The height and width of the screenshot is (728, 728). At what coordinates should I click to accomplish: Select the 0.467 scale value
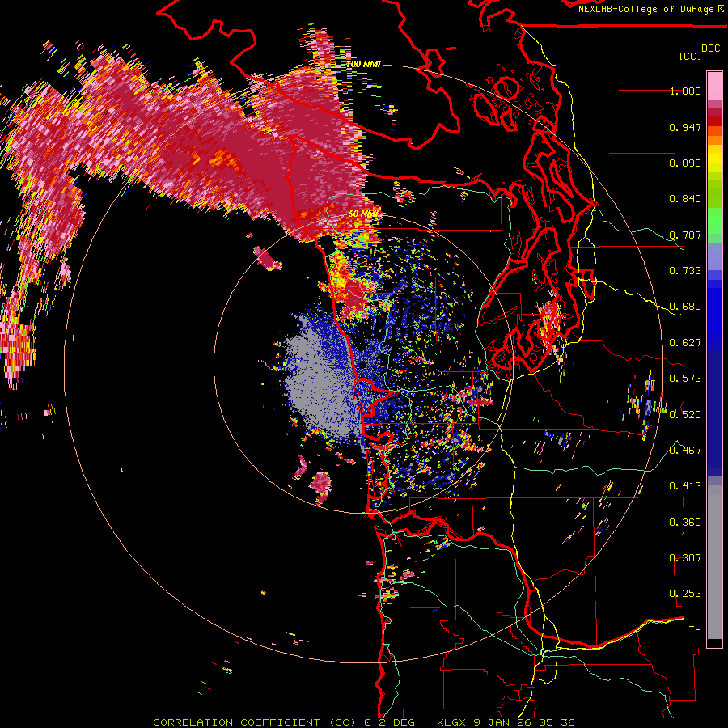click(x=685, y=450)
